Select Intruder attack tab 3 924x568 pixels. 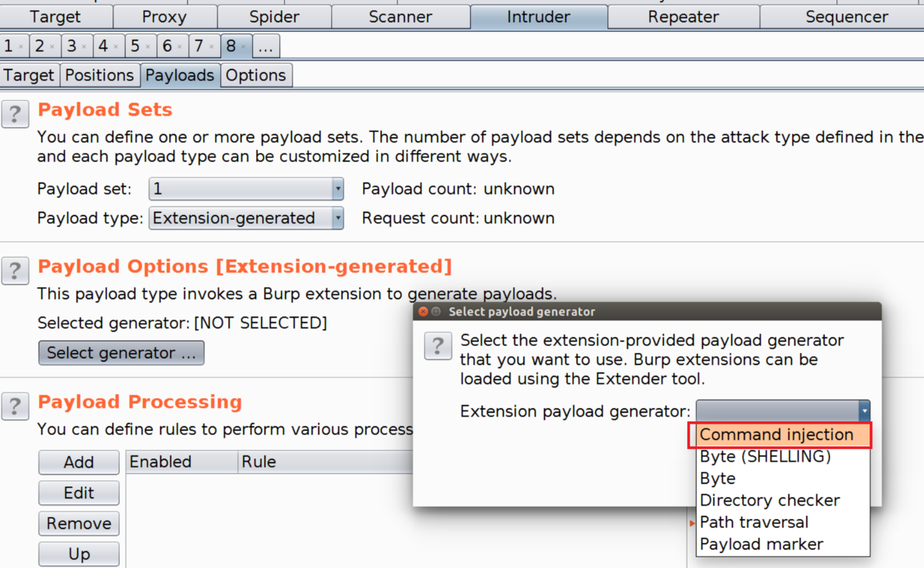(x=72, y=46)
